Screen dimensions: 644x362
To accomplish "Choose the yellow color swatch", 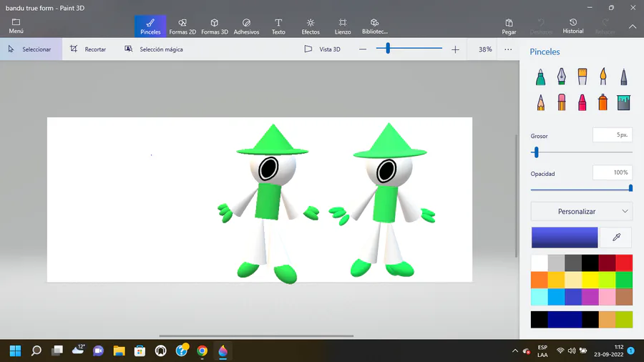I will tap(590, 280).
